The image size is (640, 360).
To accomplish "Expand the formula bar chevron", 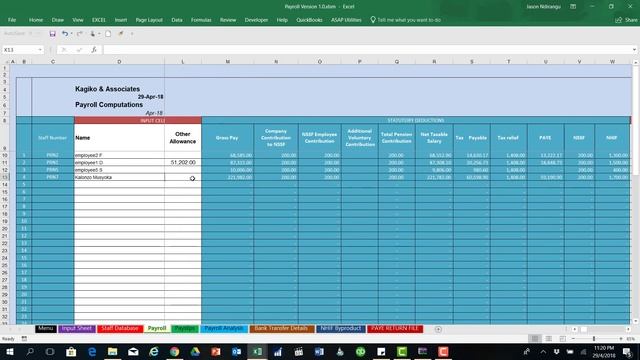I will coord(634,50).
